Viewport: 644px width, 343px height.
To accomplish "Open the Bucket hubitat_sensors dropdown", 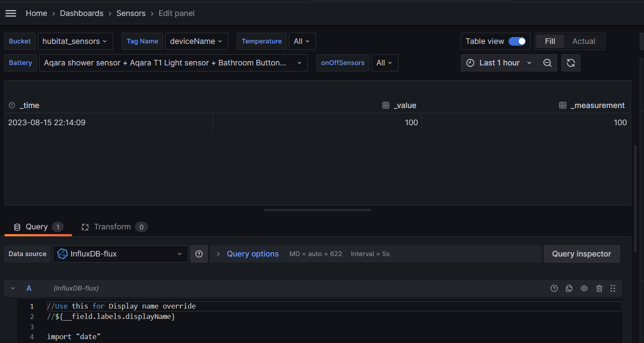I will tap(75, 41).
